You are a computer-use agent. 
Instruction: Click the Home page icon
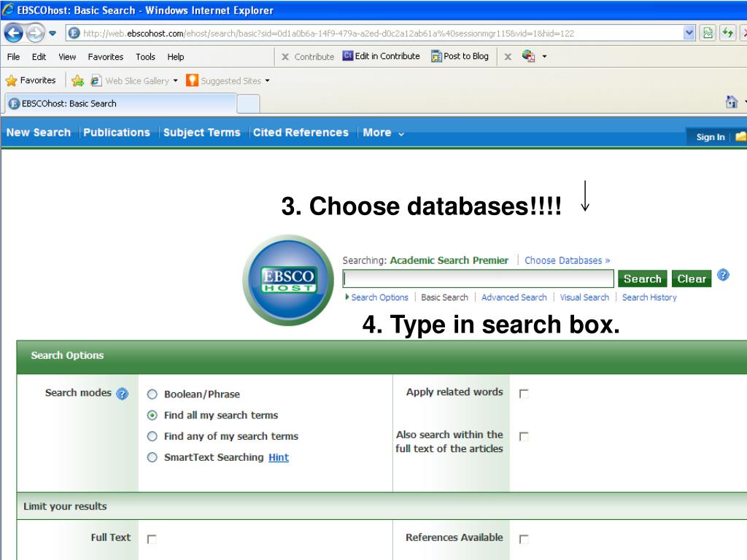[731, 101]
